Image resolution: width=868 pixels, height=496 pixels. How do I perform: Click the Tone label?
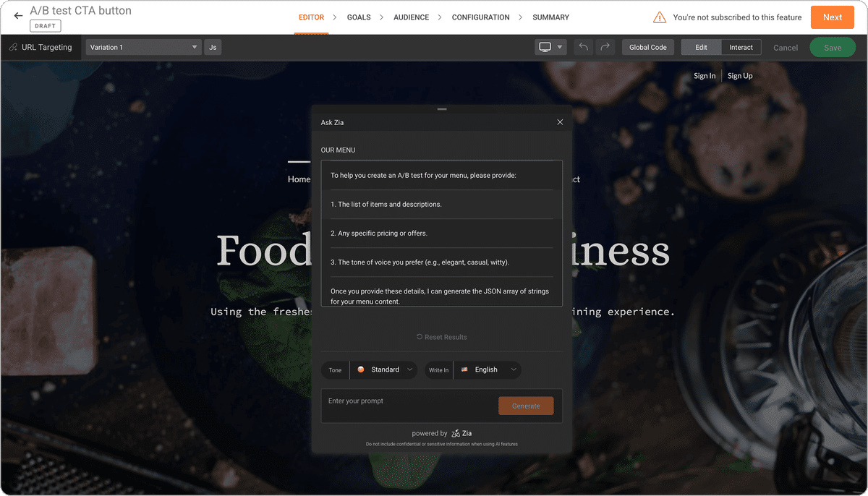335,370
